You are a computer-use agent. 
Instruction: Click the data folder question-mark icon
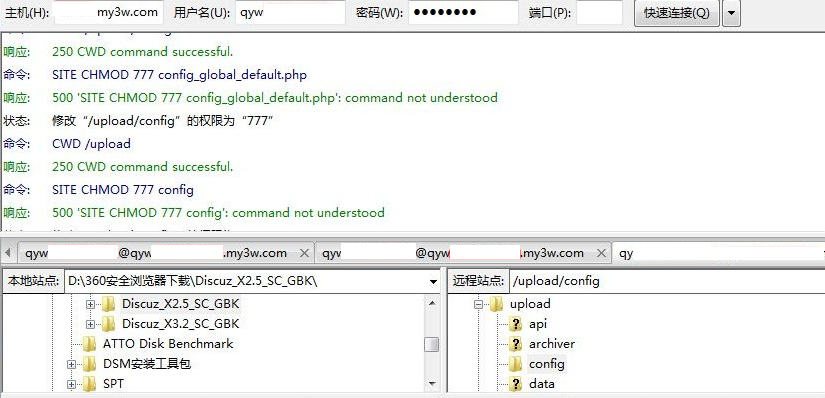[516, 384]
